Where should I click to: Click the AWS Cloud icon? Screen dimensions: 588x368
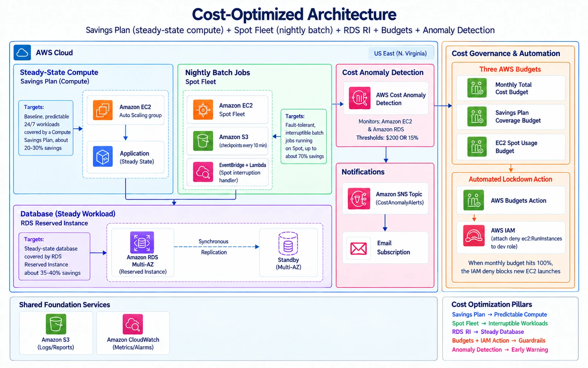coord(22,52)
